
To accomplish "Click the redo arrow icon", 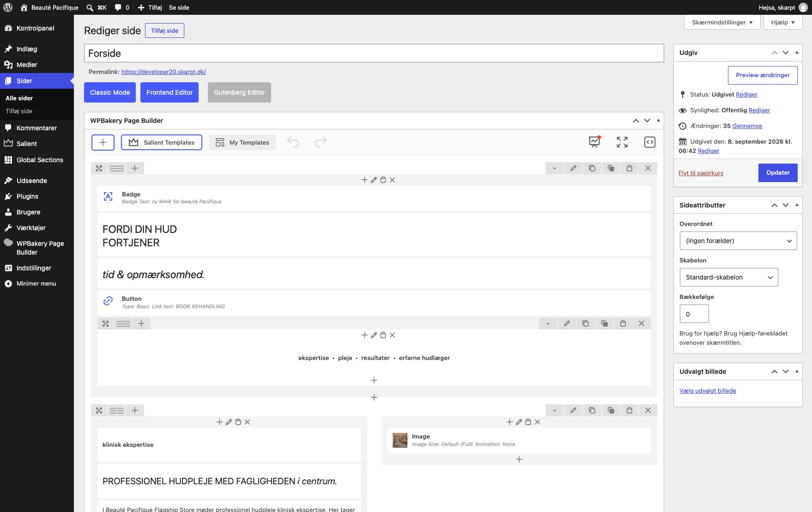I will point(321,142).
